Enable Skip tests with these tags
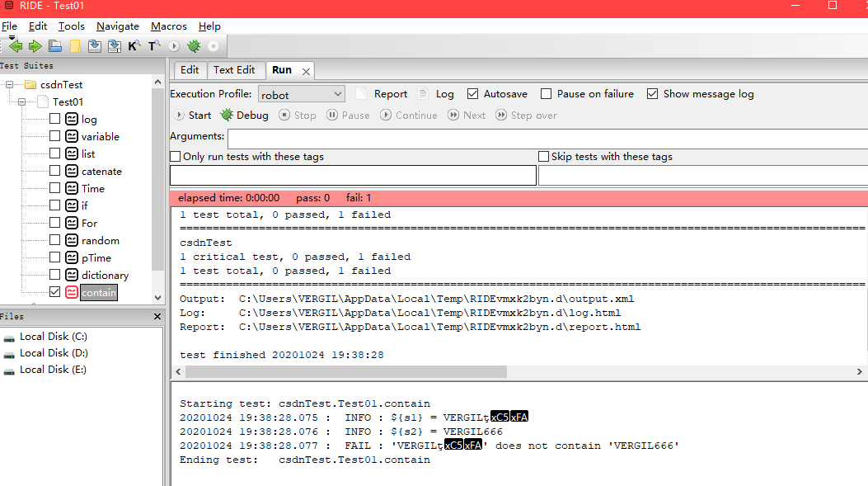868x486 pixels. [x=543, y=157]
